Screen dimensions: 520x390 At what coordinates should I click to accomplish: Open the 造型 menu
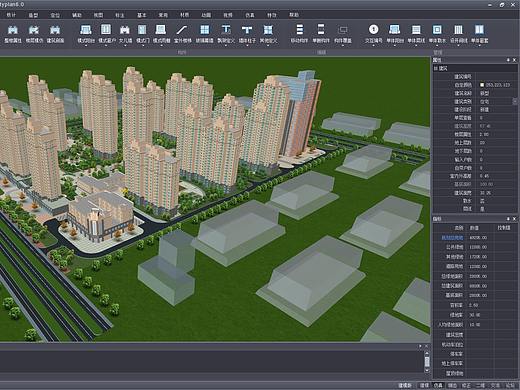(x=33, y=15)
